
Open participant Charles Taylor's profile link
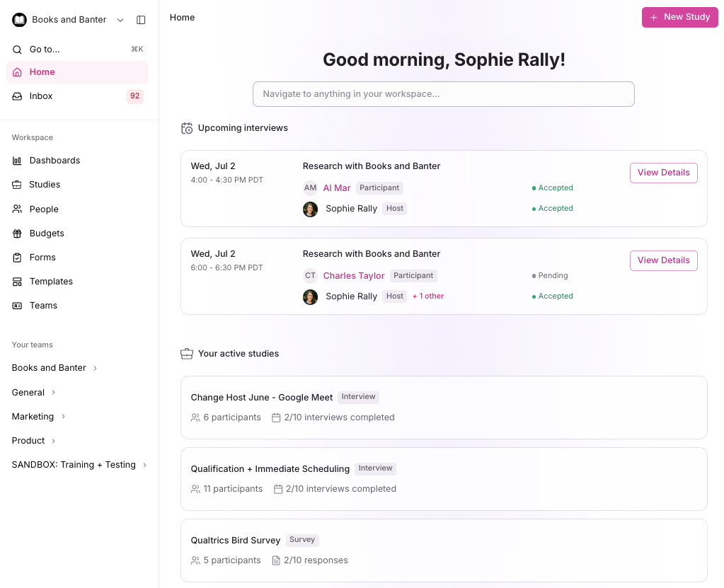(x=354, y=275)
